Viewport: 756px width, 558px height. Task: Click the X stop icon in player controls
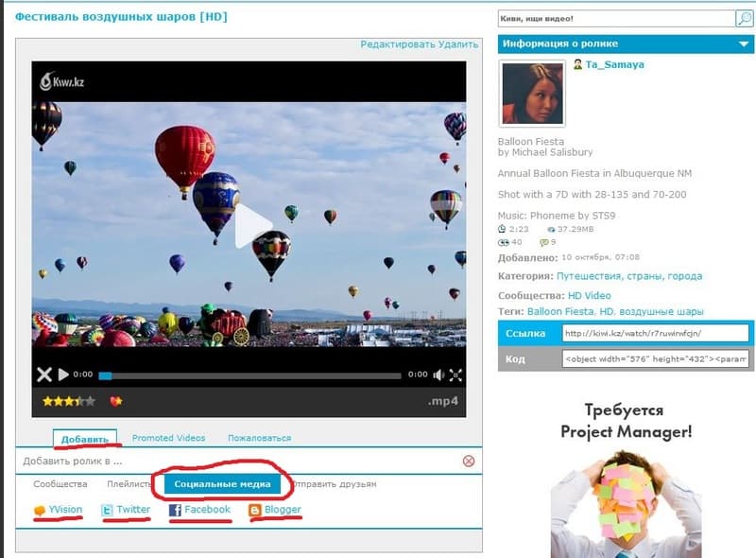click(x=44, y=375)
